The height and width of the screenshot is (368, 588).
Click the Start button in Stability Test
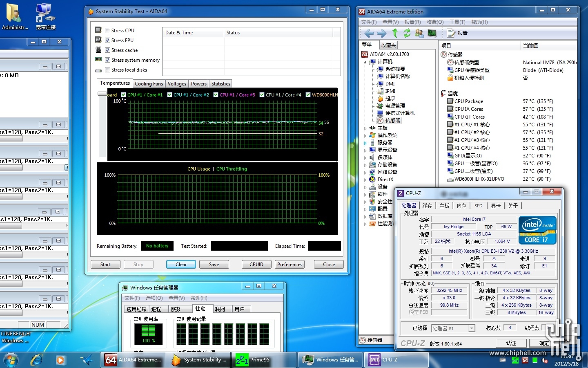(105, 265)
